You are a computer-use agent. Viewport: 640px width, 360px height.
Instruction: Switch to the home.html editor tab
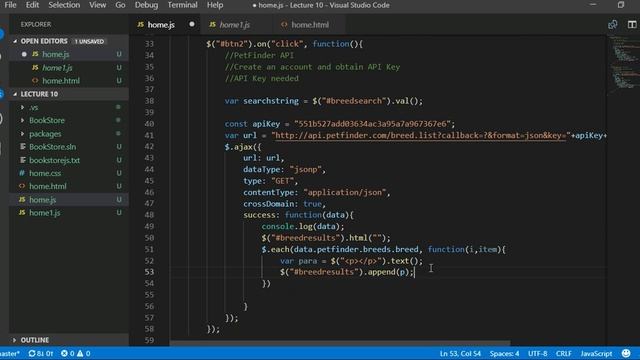tap(310, 25)
